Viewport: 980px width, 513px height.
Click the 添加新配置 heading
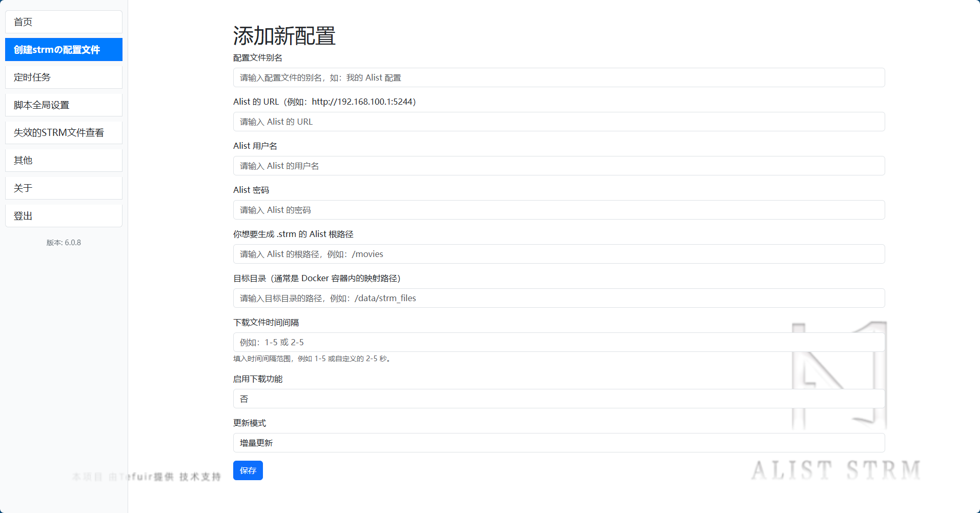tap(284, 36)
